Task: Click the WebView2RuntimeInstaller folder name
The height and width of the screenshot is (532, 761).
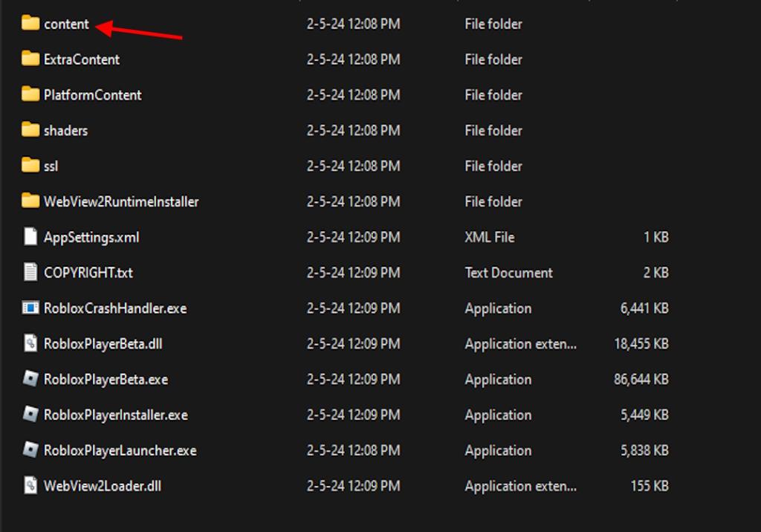Action: (121, 202)
